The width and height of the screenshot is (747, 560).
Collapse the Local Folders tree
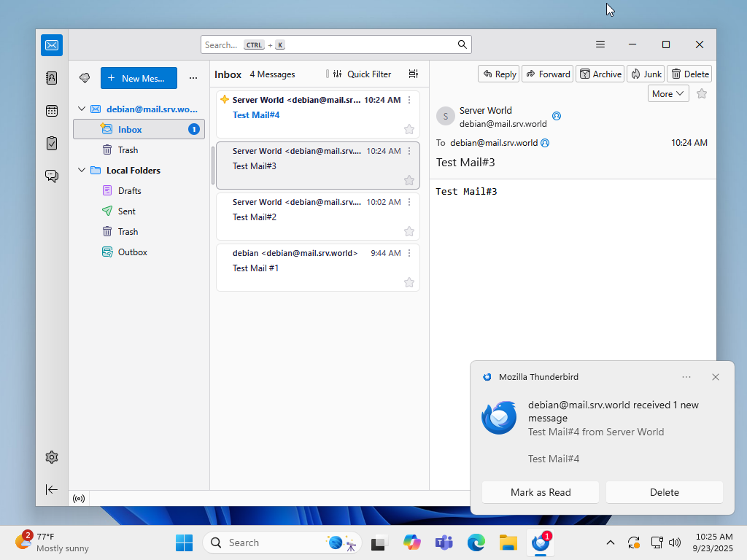[82, 170]
